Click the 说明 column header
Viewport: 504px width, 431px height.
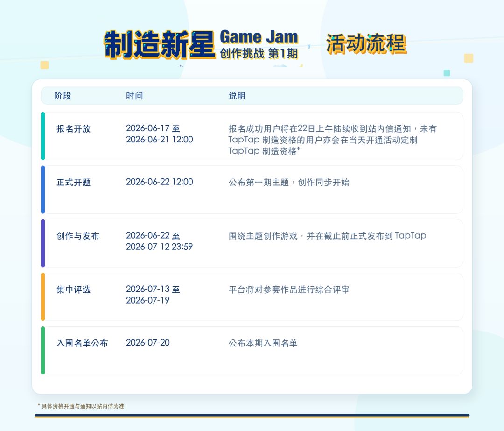[237, 96]
